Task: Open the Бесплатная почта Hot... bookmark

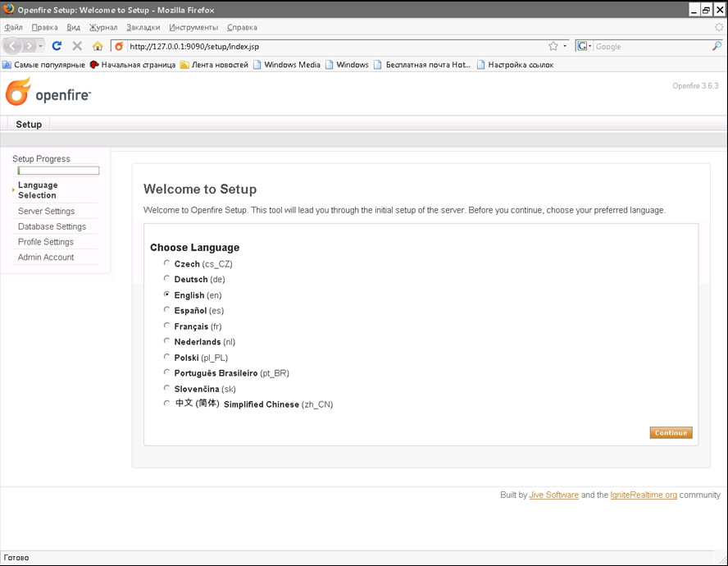Action: point(422,65)
